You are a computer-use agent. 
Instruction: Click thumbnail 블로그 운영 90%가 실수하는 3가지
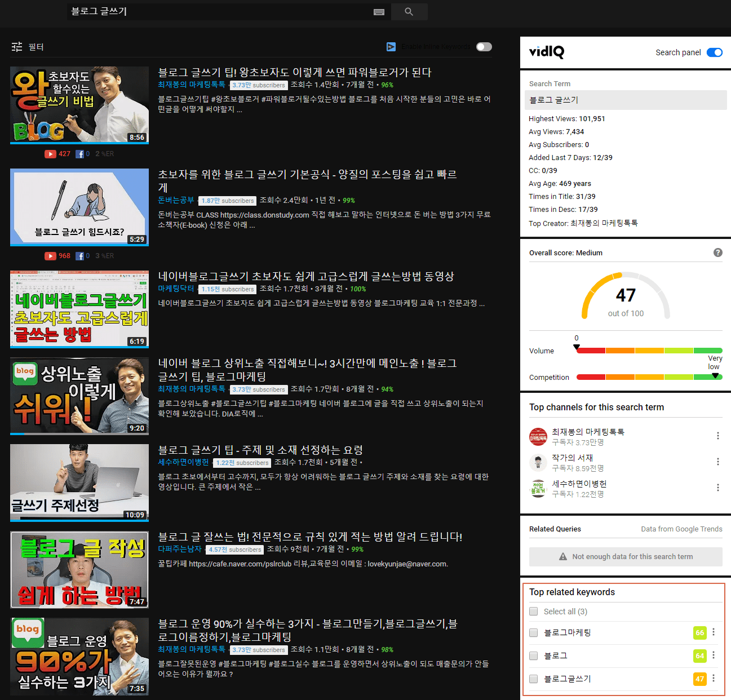pyautogui.click(x=79, y=656)
